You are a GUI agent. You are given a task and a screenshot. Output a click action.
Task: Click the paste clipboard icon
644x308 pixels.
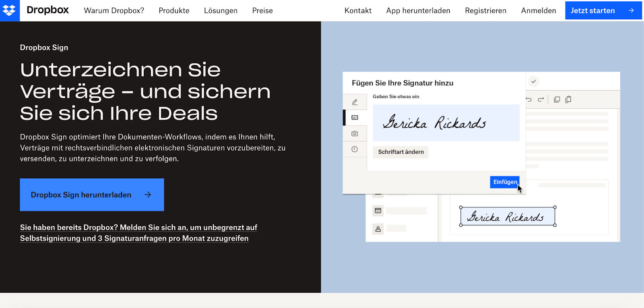click(x=568, y=99)
